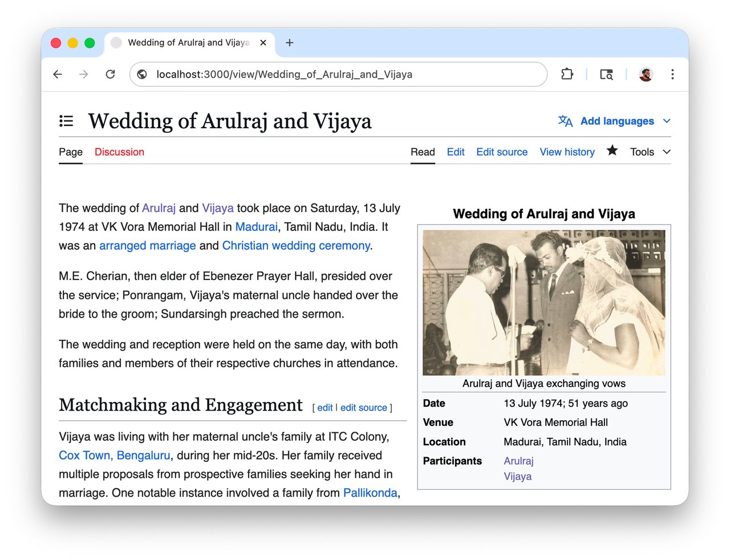The height and width of the screenshot is (560, 730).
Task: Open the Madurai article link
Action: coord(256,226)
